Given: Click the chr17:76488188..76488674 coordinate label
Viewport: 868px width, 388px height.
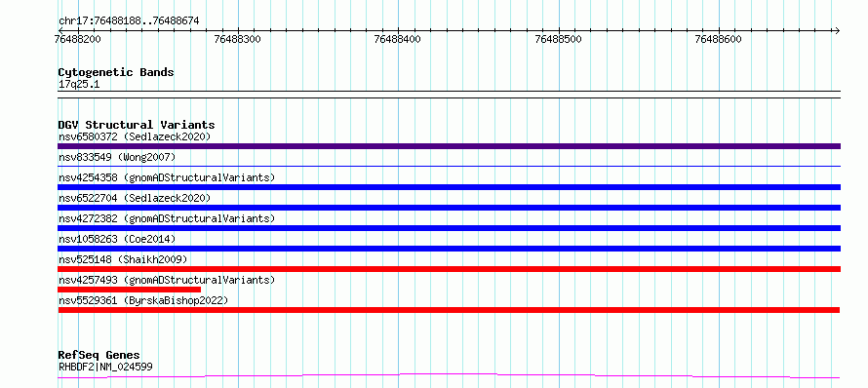Looking at the screenshot, I should pyautogui.click(x=129, y=21).
